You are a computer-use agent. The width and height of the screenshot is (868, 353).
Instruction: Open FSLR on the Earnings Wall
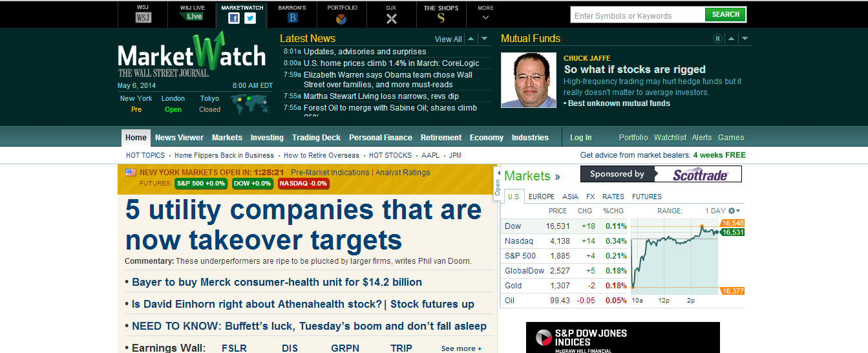pos(234,348)
